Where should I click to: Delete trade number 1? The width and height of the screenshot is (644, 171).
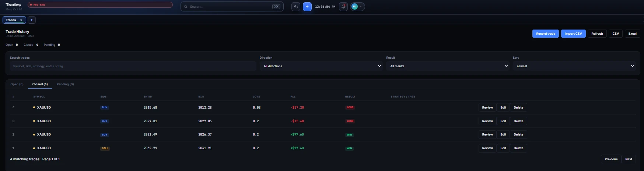coord(518,148)
